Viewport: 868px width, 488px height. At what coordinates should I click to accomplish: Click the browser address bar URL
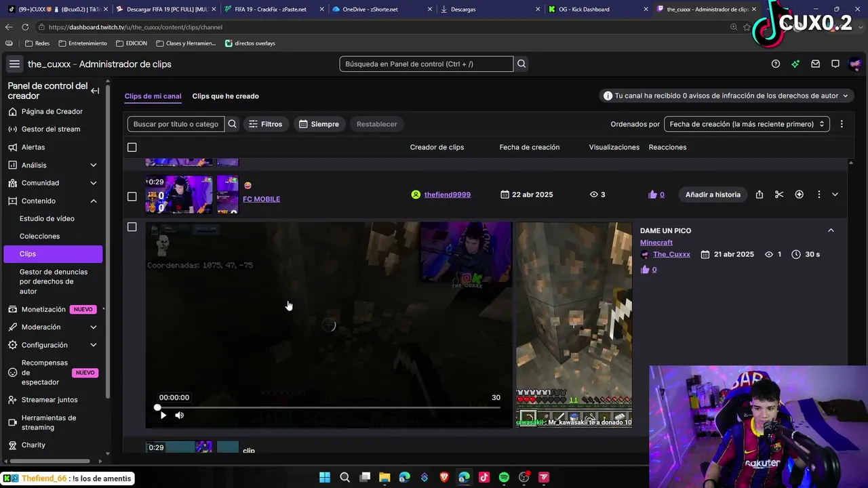pos(136,27)
